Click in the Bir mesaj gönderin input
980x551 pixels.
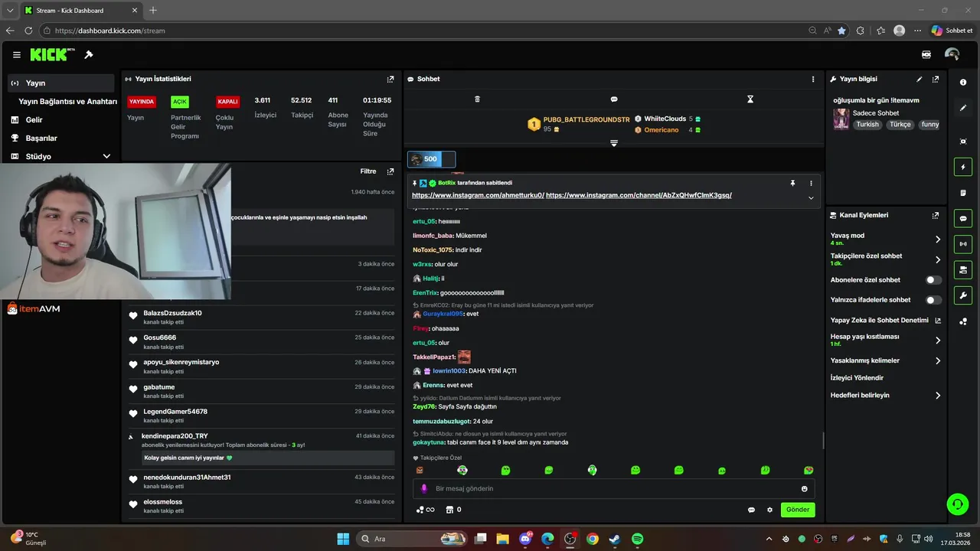pos(612,488)
